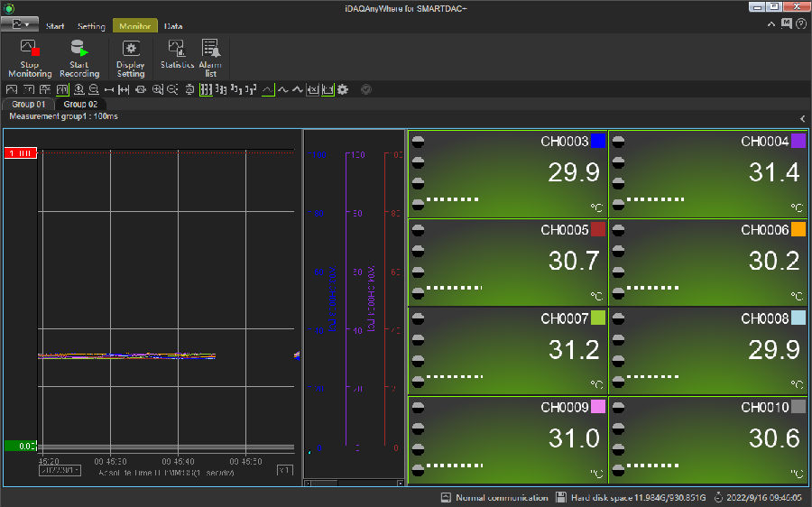Click the clock icon in status bar

click(x=718, y=498)
